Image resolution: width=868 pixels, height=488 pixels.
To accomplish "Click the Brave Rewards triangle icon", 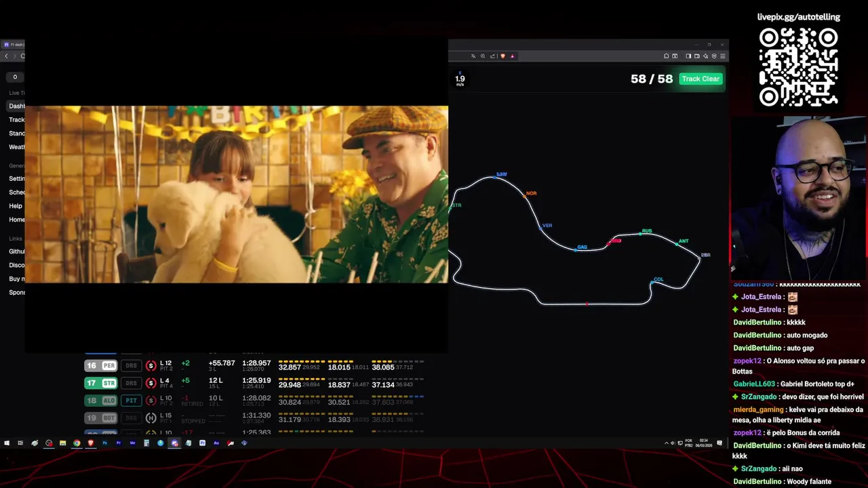I will (512, 56).
